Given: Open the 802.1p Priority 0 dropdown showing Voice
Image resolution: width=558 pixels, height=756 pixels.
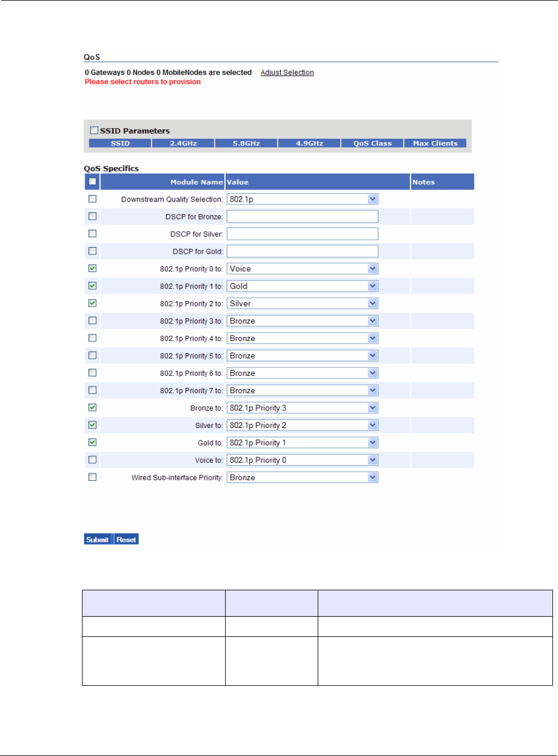Looking at the screenshot, I should [x=302, y=269].
